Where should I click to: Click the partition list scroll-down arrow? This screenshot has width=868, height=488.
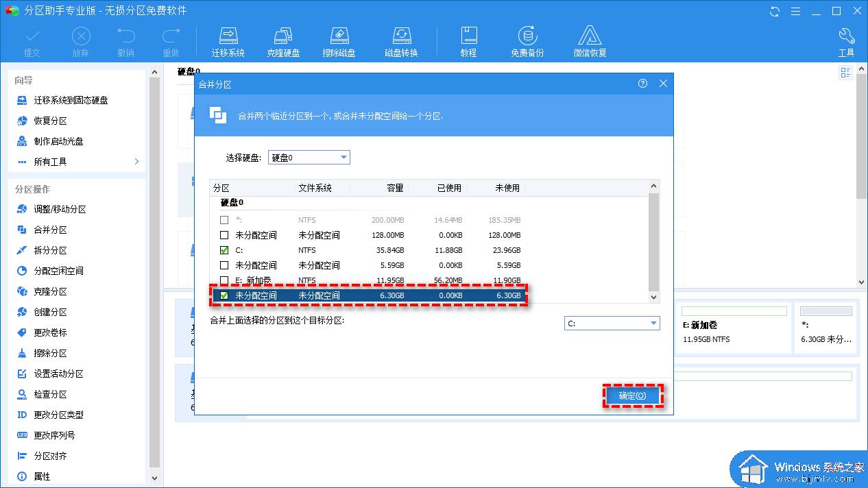tap(653, 297)
